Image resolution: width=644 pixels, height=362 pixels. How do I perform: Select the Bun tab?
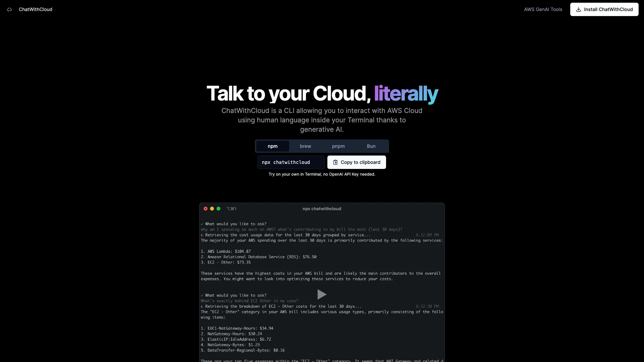[x=371, y=146]
